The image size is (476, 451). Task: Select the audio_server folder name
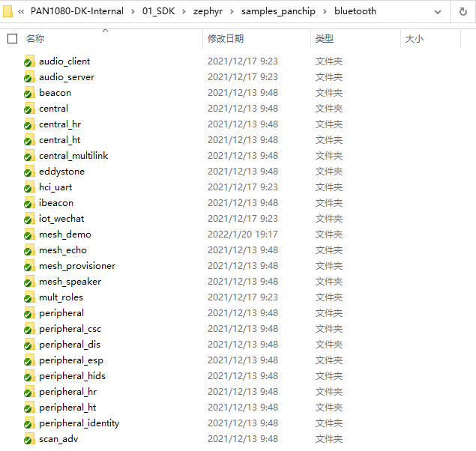(67, 76)
